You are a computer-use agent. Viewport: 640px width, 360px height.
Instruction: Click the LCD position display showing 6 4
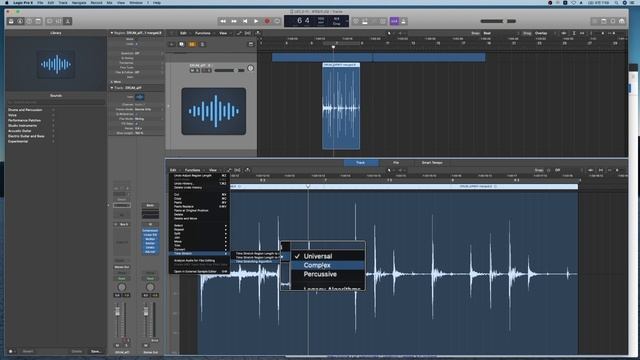pyautogui.click(x=303, y=21)
